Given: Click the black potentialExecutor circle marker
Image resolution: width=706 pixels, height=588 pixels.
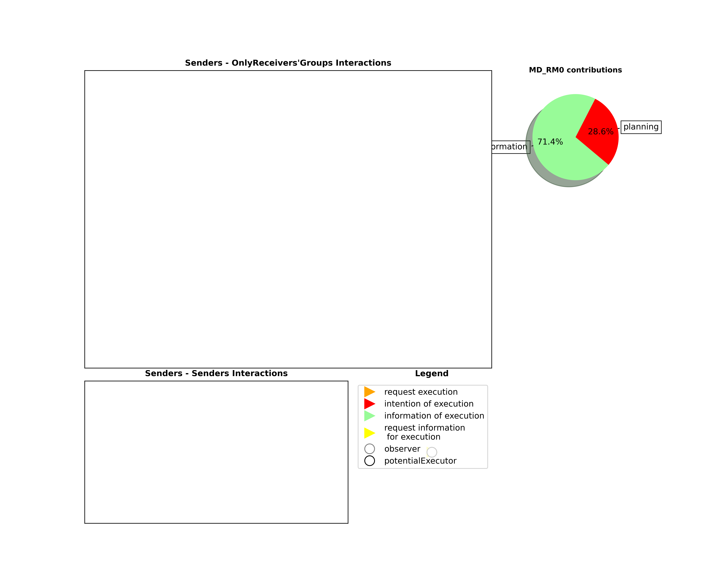Looking at the screenshot, I should 369,461.
